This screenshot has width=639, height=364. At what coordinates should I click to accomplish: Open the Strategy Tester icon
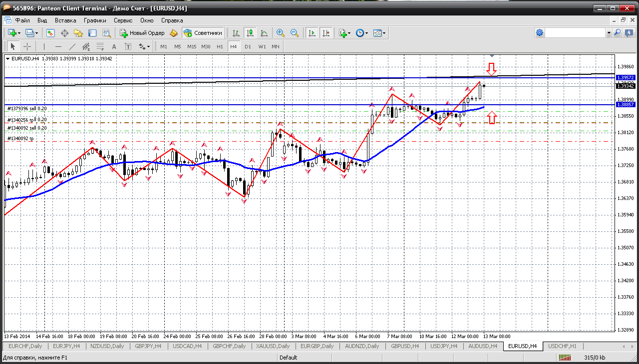click(x=106, y=33)
